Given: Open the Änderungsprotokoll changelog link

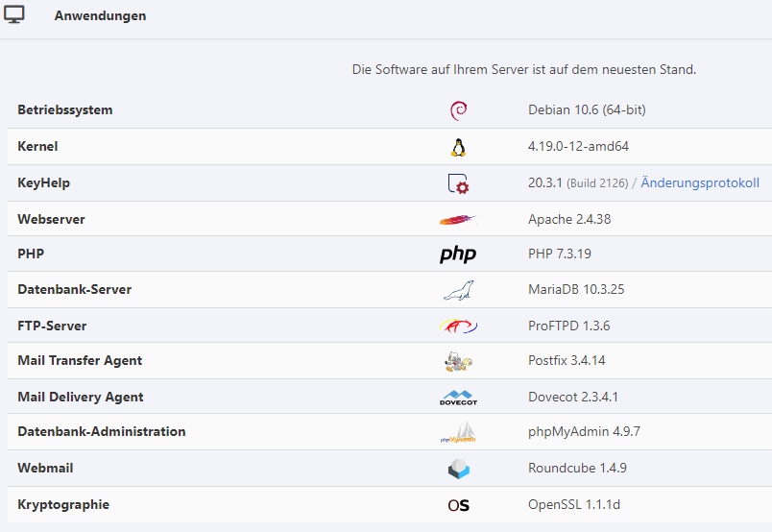Looking at the screenshot, I should (x=700, y=183).
